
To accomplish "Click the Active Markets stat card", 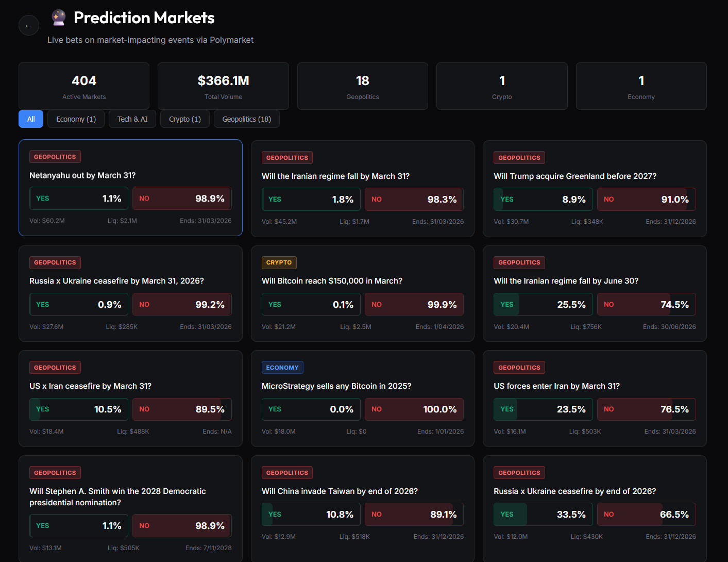I will (x=84, y=86).
